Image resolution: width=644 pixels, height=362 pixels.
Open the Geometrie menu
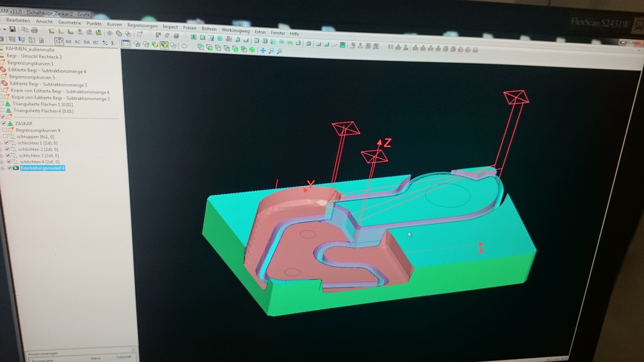point(69,22)
